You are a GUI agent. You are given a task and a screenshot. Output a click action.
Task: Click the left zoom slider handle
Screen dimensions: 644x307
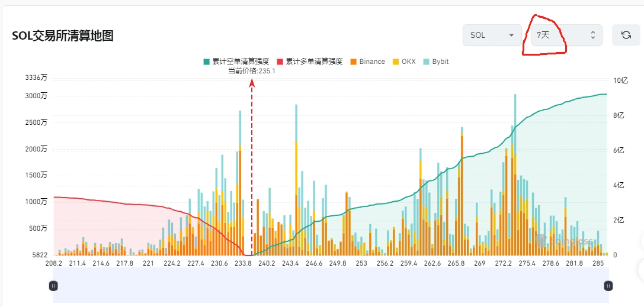pyautogui.click(x=53, y=286)
